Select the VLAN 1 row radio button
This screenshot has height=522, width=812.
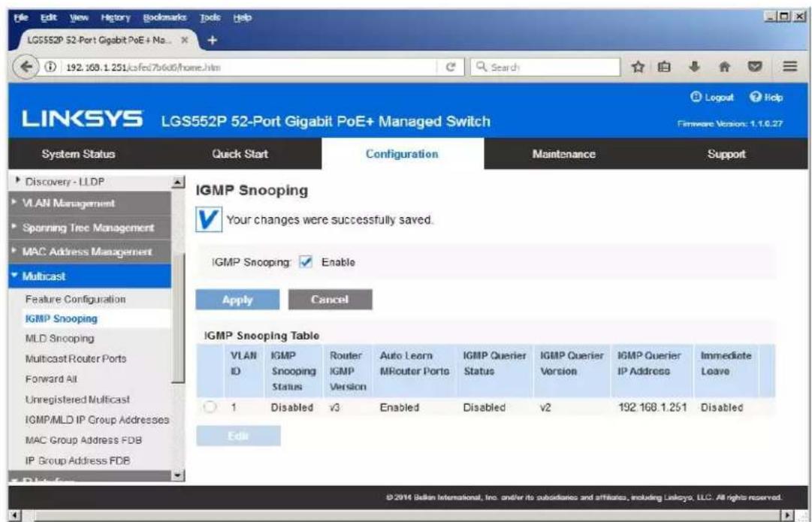(210, 407)
